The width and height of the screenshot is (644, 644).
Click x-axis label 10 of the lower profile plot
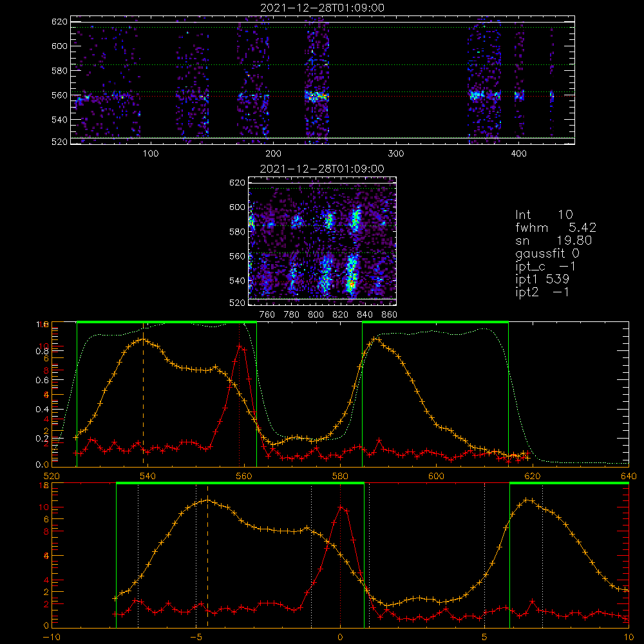point(629,638)
